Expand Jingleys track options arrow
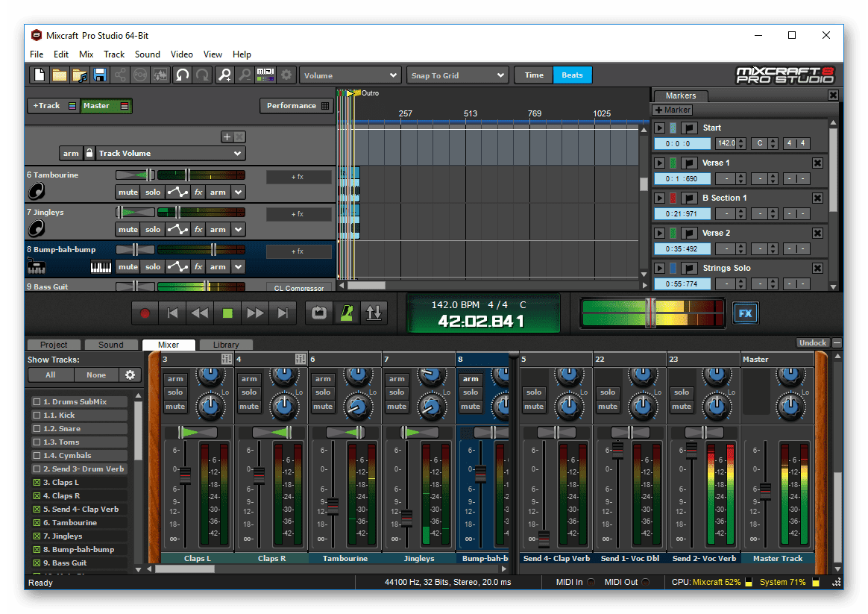The height and width of the screenshot is (614, 868). [238, 229]
